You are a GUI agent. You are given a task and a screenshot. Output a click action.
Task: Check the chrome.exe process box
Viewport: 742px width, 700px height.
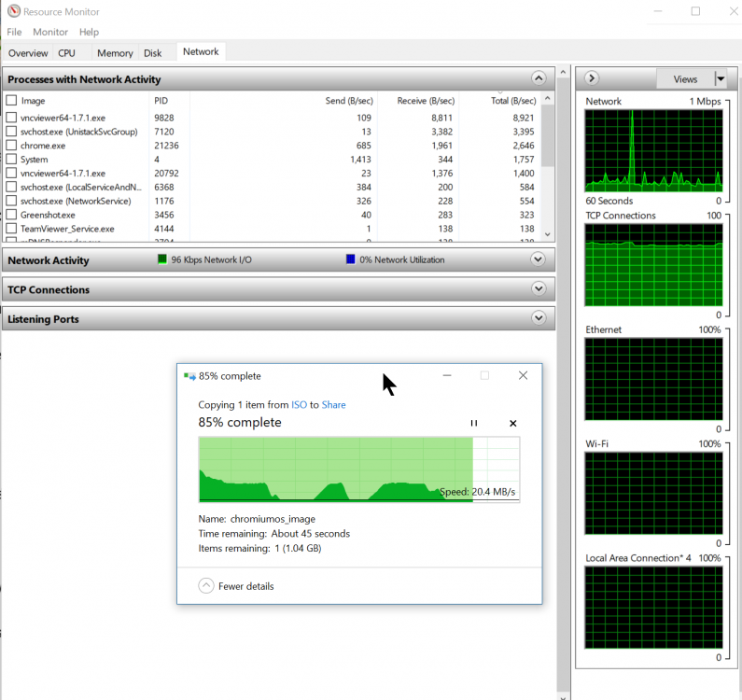coord(11,146)
